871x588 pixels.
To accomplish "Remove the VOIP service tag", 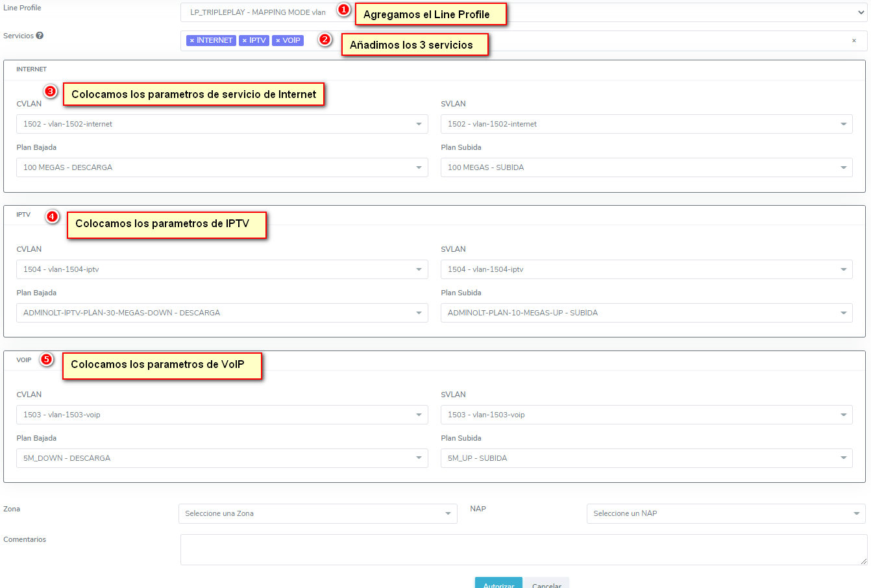I will (278, 41).
